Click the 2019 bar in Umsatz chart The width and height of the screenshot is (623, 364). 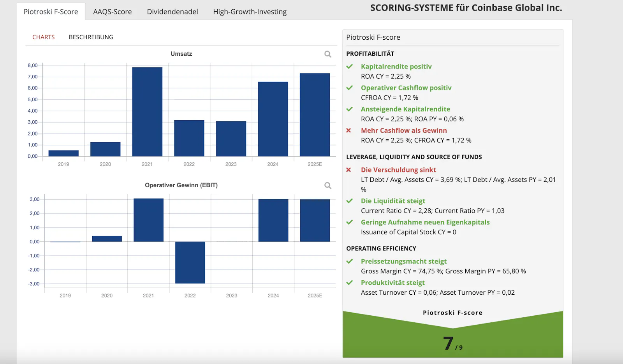click(x=63, y=153)
